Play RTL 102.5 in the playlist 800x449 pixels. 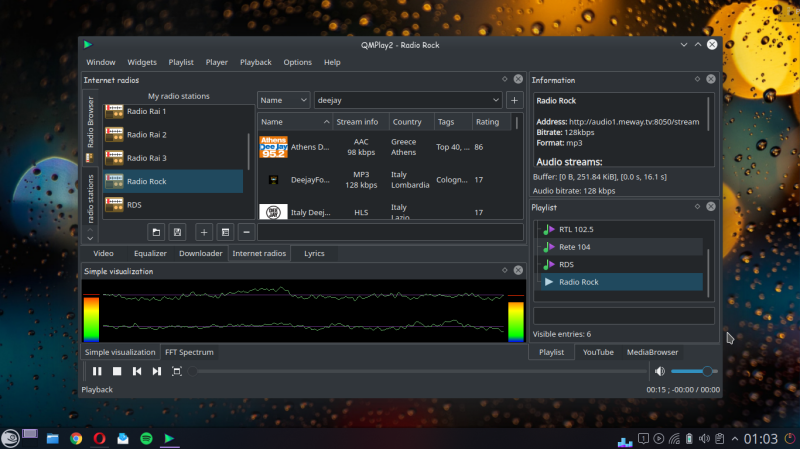[x=621, y=230]
